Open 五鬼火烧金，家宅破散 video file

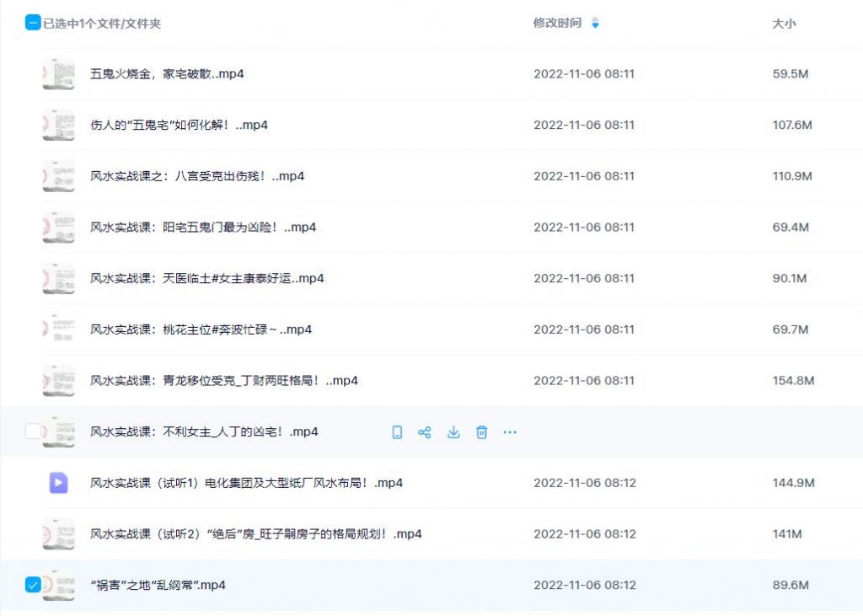pos(167,74)
